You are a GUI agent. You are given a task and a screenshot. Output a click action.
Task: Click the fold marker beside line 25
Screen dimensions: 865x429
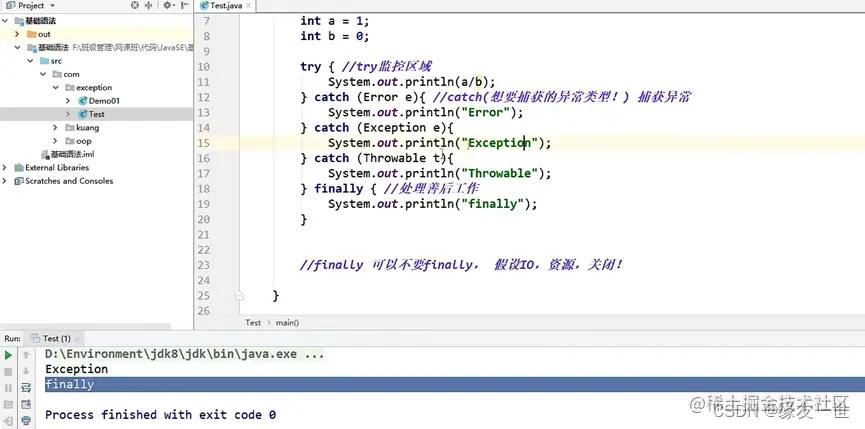click(x=239, y=296)
